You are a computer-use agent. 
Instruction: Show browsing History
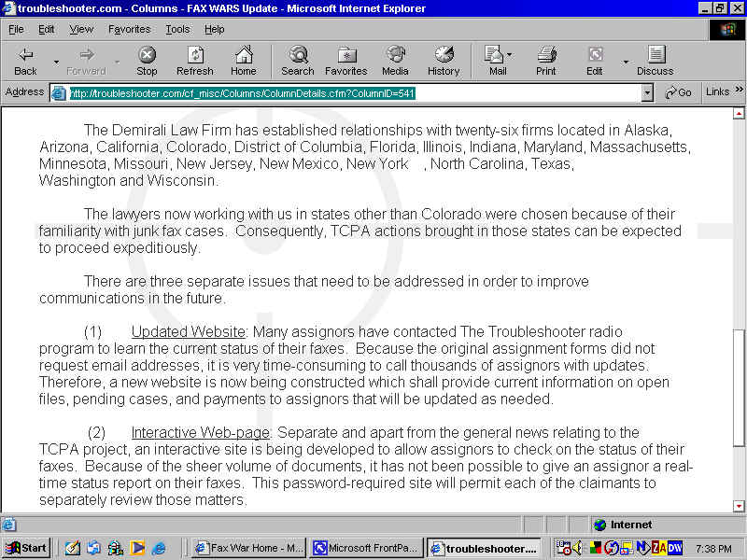tap(444, 61)
